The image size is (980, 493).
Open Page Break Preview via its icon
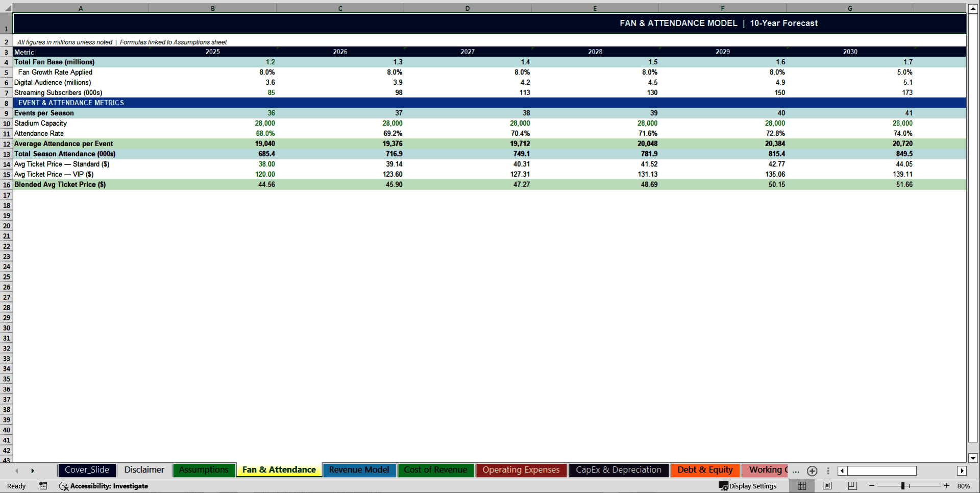tap(851, 486)
